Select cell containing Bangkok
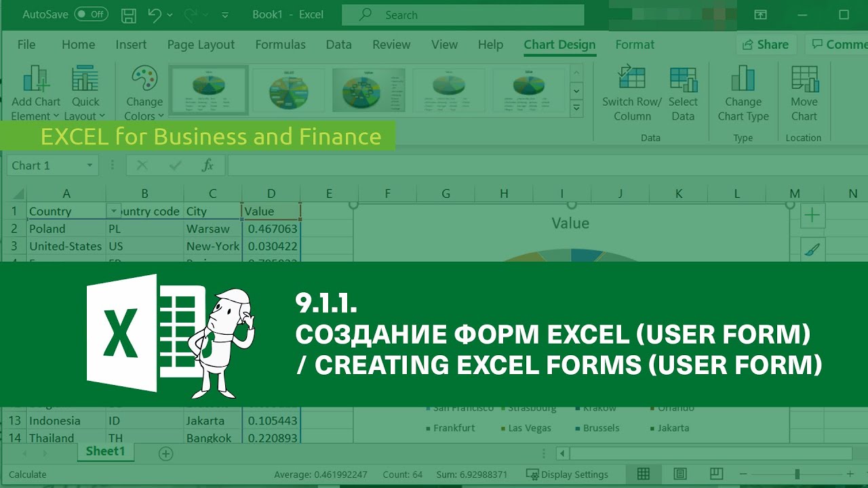 click(x=213, y=438)
